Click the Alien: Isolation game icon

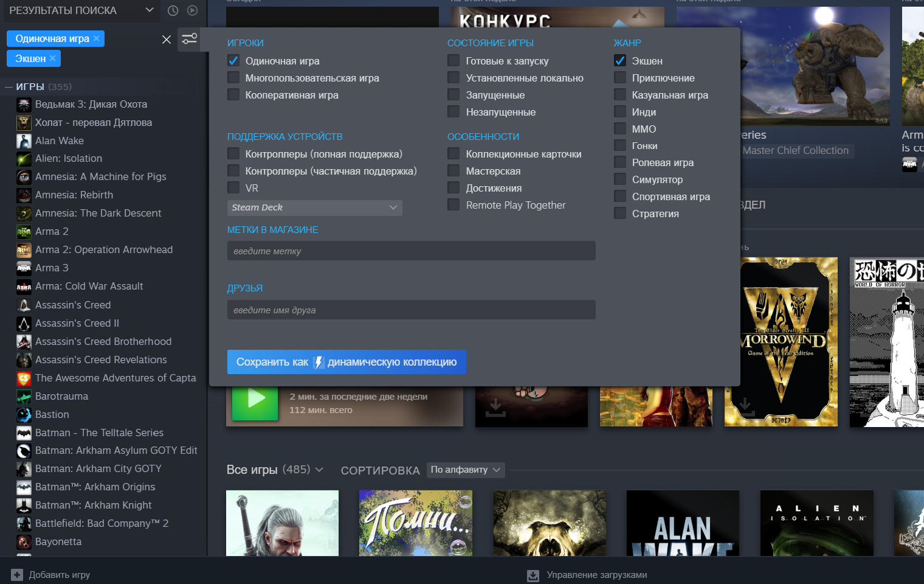point(24,159)
